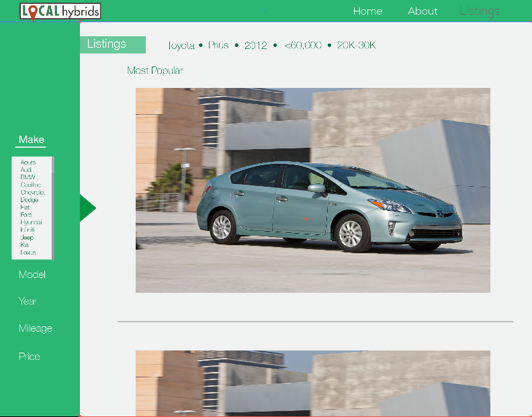Image resolution: width=532 pixels, height=417 pixels.
Task: Click the Make list scrollbar
Action: 53,208
